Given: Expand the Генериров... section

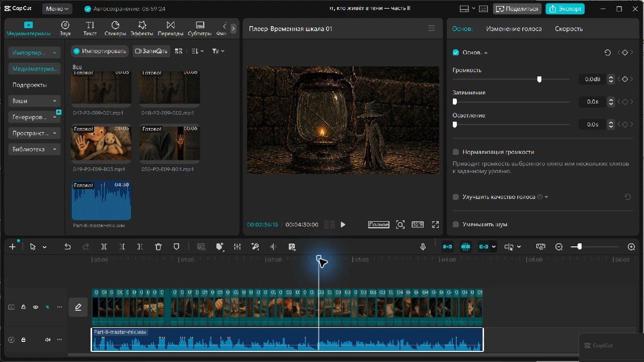Looking at the screenshot, I should (35, 117).
